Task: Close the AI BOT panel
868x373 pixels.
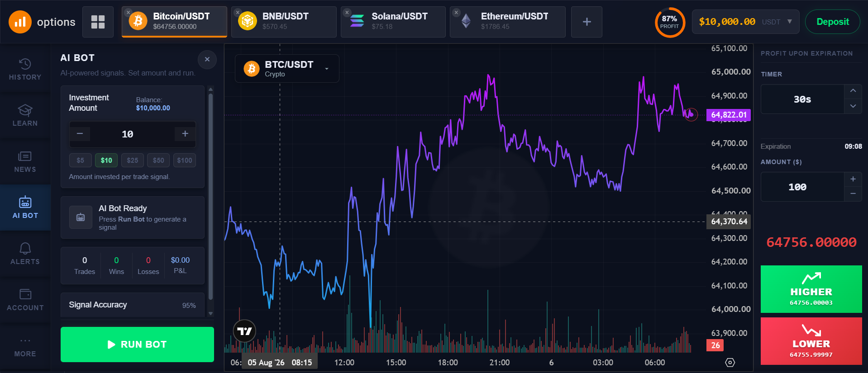Action: pos(207,59)
